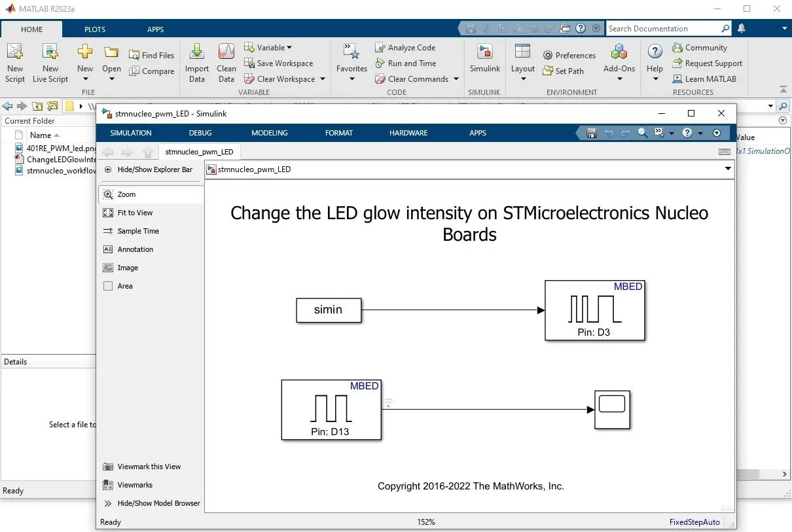Image resolution: width=792 pixels, height=532 pixels.
Task: Expand the Clear Commands dropdown arrow
Action: [456, 79]
